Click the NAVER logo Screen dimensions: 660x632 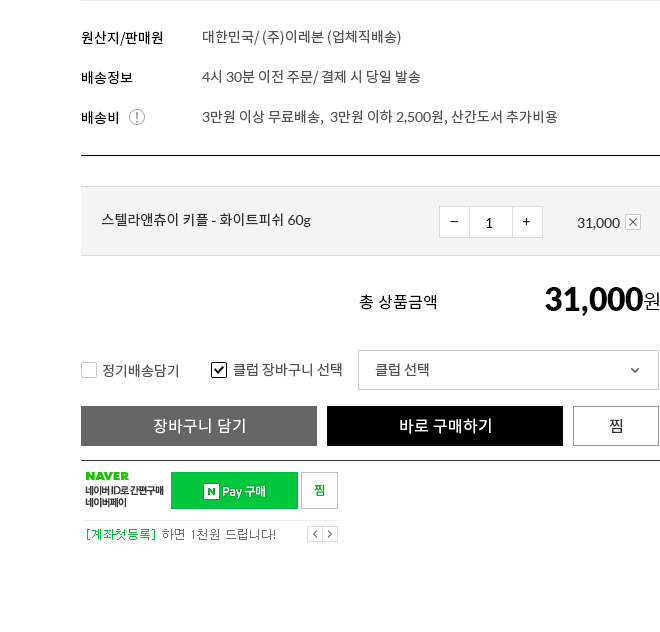tap(107, 476)
